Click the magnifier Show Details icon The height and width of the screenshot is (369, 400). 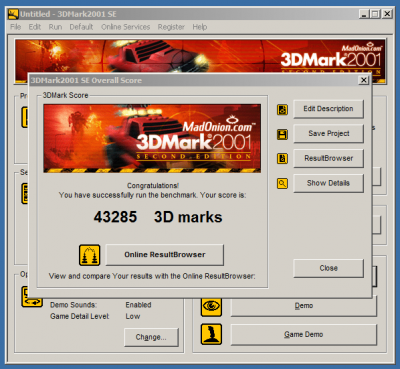click(x=282, y=183)
